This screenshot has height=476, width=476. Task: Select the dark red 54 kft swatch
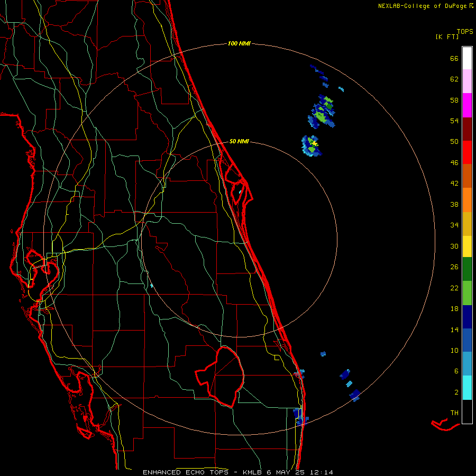point(467,130)
